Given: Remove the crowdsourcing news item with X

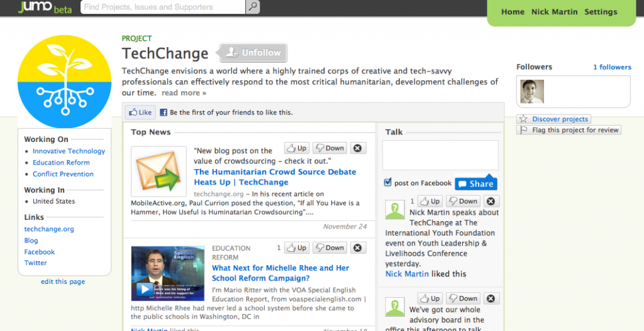Looking at the screenshot, I should (358, 148).
